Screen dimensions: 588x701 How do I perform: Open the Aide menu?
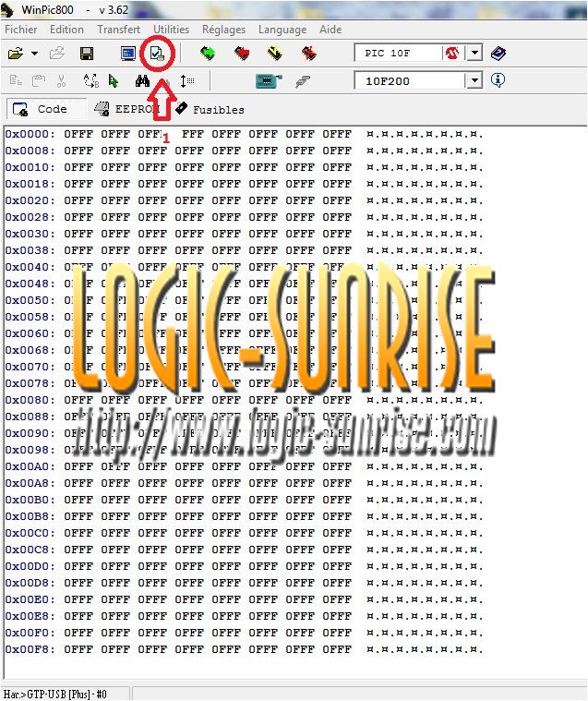330,30
